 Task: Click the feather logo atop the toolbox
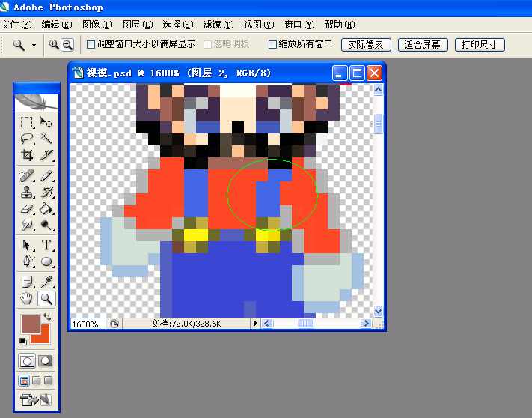[x=37, y=103]
